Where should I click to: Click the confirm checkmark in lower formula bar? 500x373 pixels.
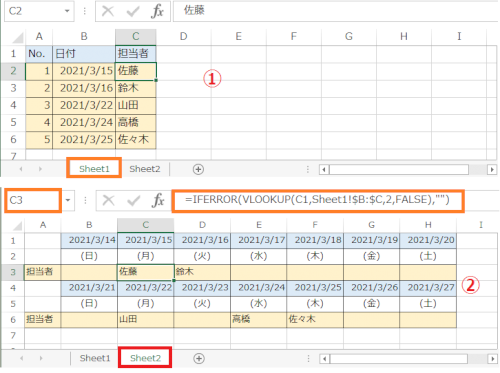[134, 201]
